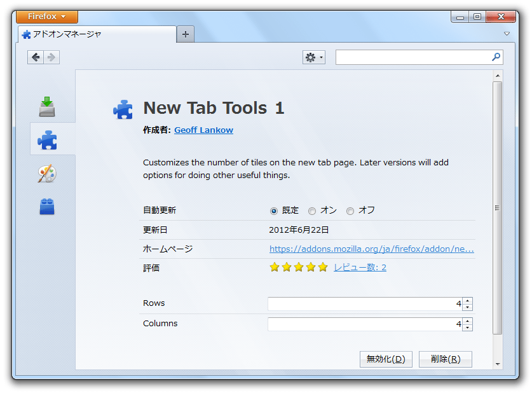Viewport: 532px width, 393px height.
Task: Click the search magnifier icon
Action: (x=496, y=57)
